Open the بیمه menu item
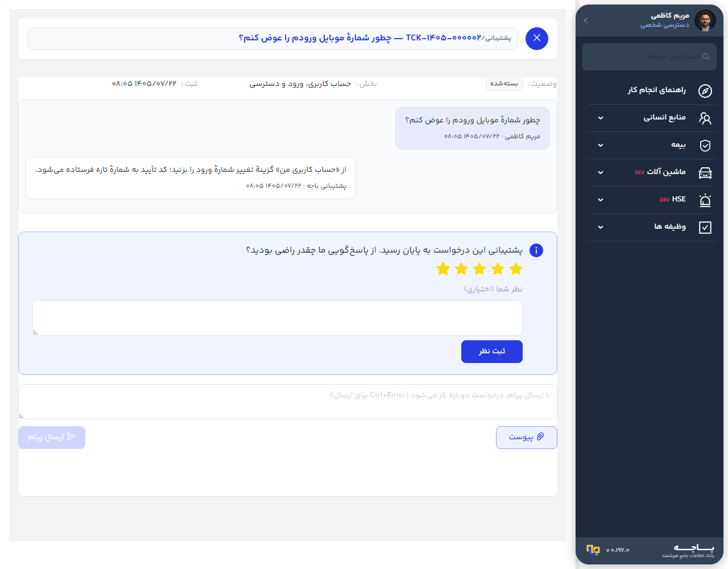The height and width of the screenshot is (569, 728). (652, 146)
